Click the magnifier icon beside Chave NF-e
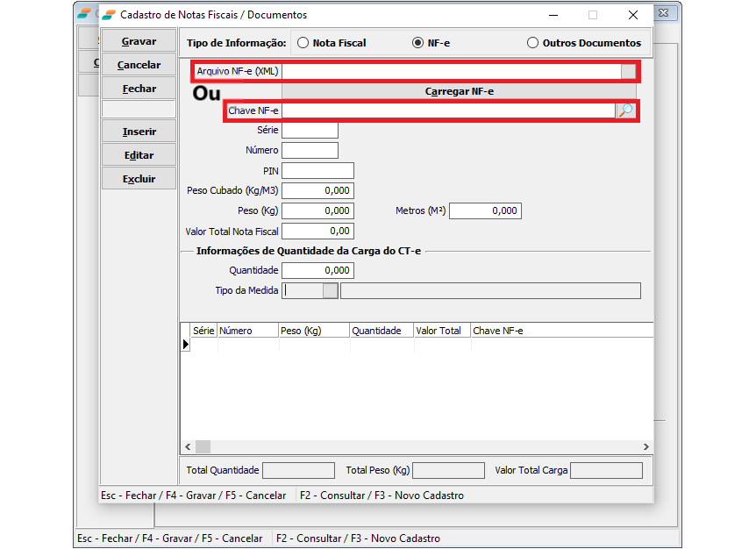The height and width of the screenshot is (549, 756). [626, 111]
